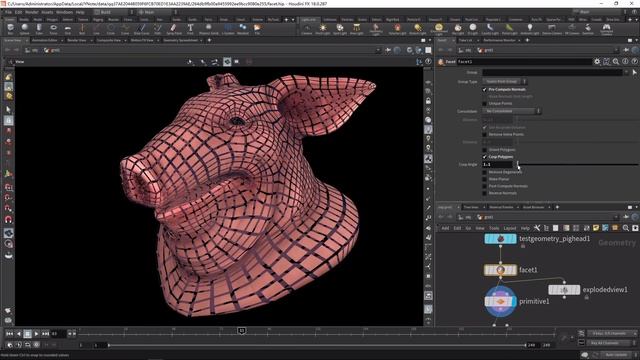Open the Group field dropdown arrow
Viewport: 640px width, 360px height.
coord(627,72)
